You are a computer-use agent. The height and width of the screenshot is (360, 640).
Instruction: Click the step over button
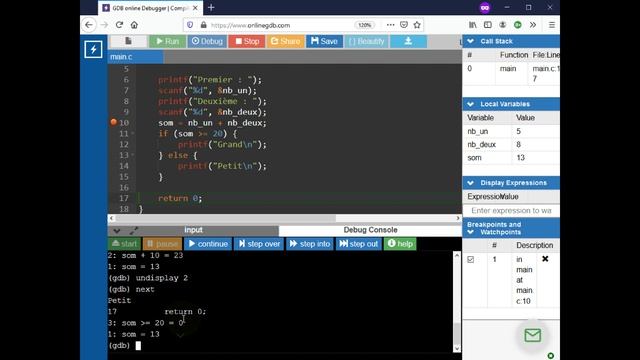tap(259, 244)
